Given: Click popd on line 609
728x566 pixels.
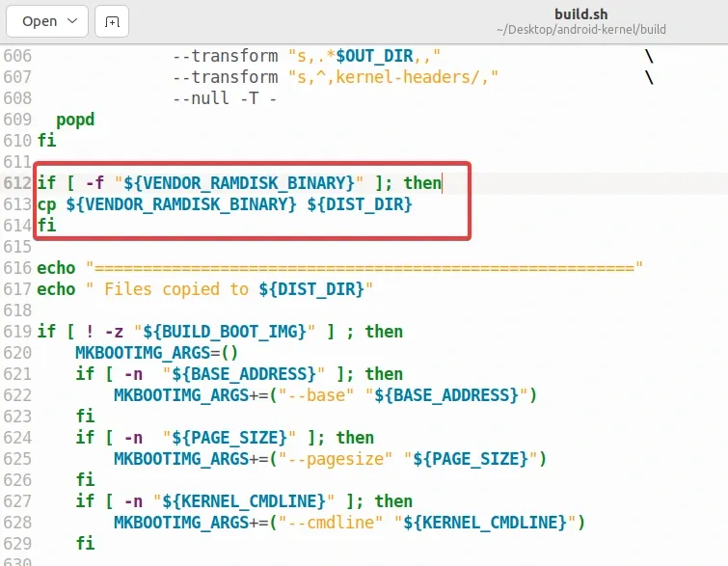Looking at the screenshot, I should coord(75,120).
